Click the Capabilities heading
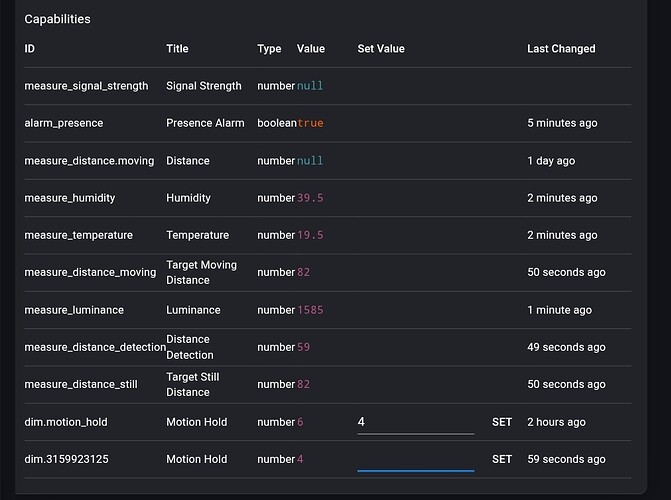The width and height of the screenshot is (671, 500). click(x=57, y=19)
